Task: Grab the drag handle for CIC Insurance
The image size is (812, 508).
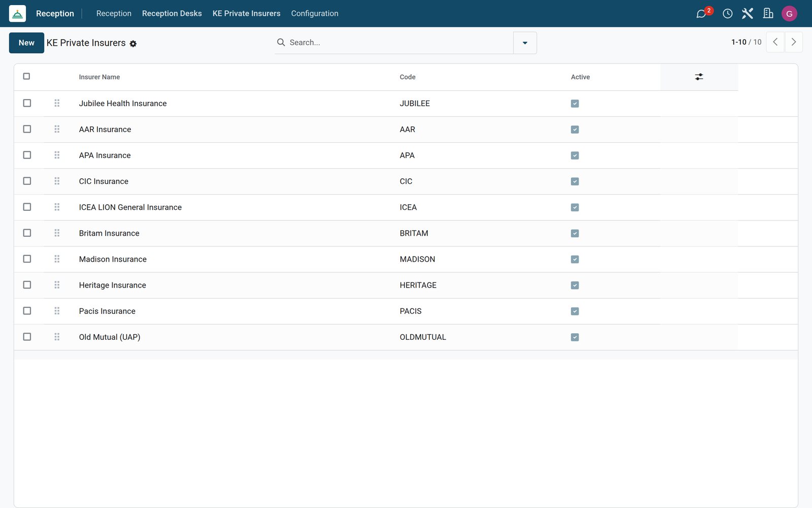Action: point(57,181)
